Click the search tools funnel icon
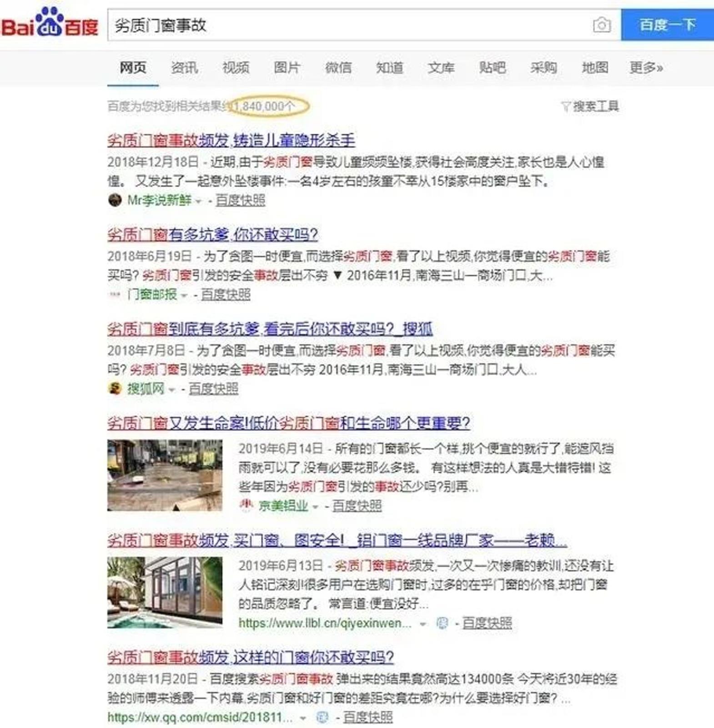This screenshot has height=728, width=714. pyautogui.click(x=566, y=106)
